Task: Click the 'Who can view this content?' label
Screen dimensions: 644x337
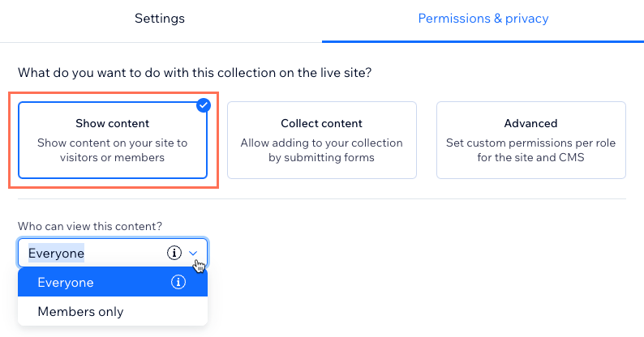Action: click(90, 226)
